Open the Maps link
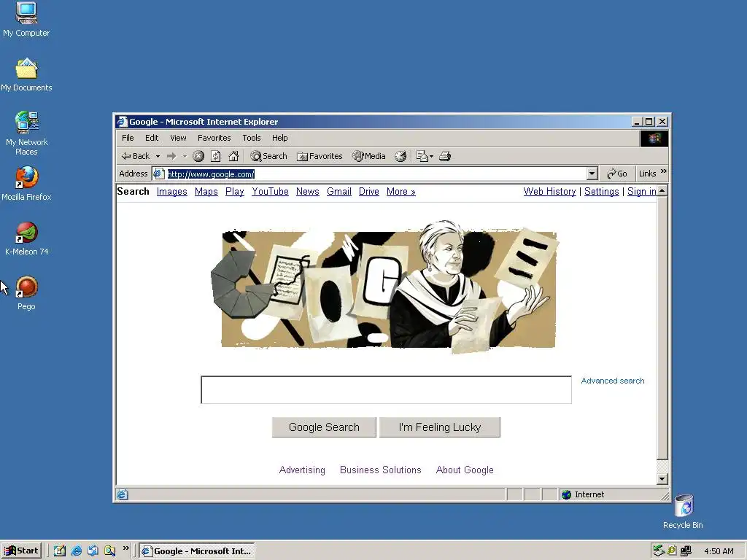Viewport: 747px width, 560px height. point(206,192)
